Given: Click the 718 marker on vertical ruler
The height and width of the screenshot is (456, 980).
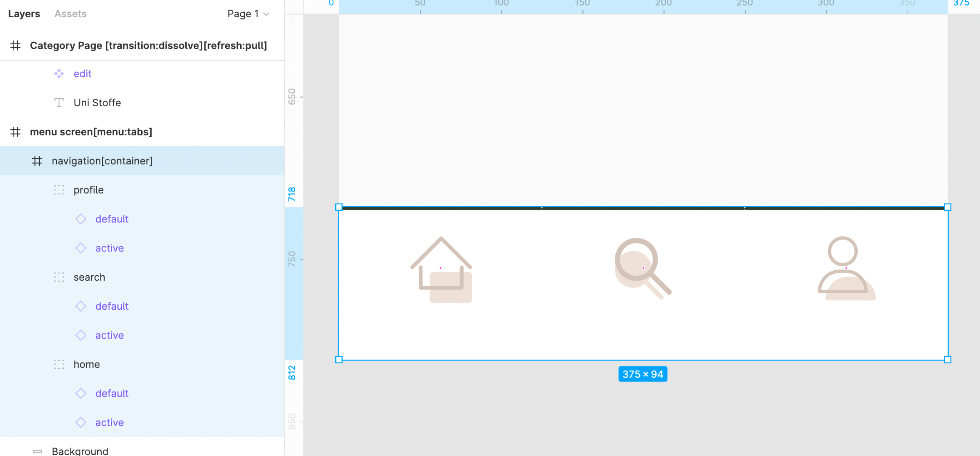Looking at the screenshot, I should [292, 194].
